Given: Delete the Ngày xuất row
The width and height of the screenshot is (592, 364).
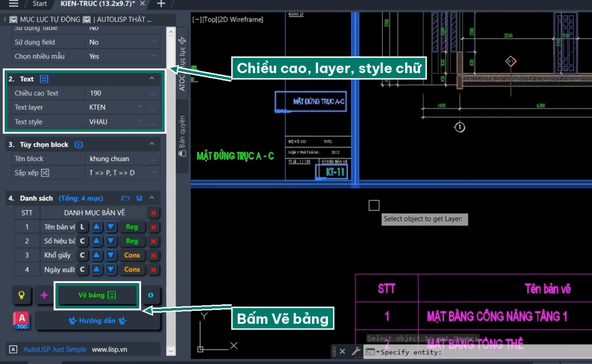Looking at the screenshot, I should (153, 270).
